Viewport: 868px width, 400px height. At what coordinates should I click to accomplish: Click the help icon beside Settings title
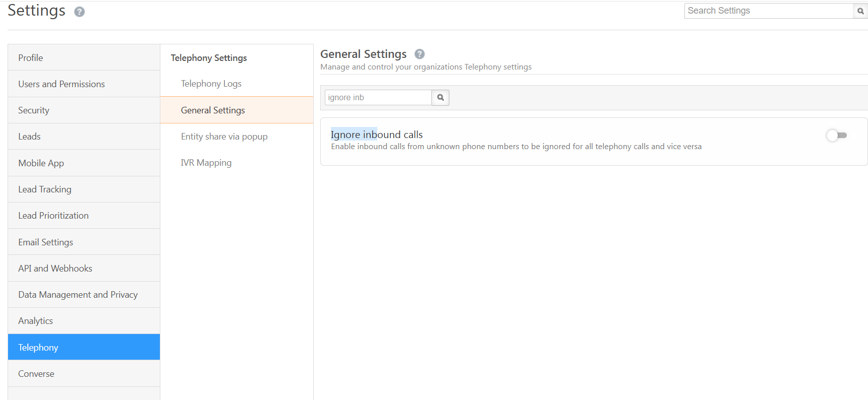tap(79, 12)
